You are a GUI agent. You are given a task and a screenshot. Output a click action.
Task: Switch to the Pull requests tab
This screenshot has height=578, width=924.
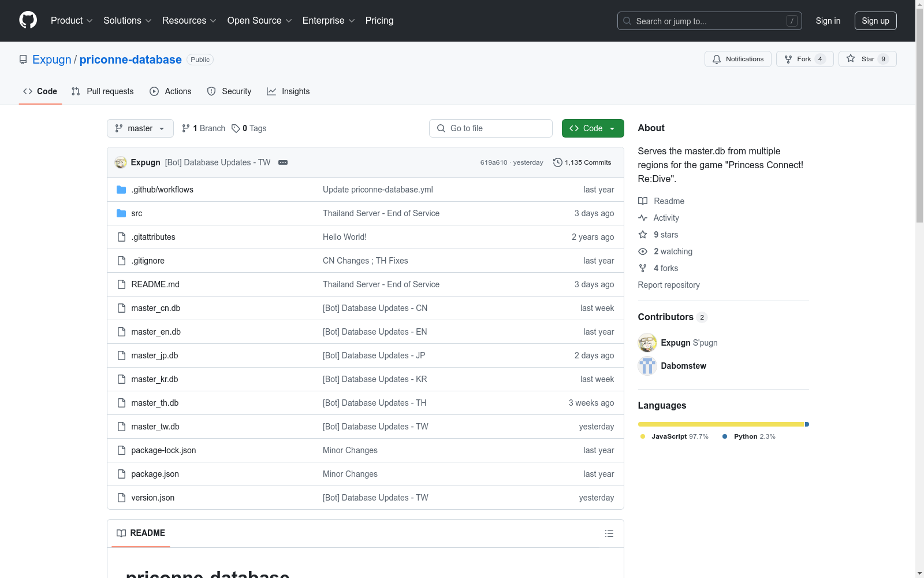(103, 91)
